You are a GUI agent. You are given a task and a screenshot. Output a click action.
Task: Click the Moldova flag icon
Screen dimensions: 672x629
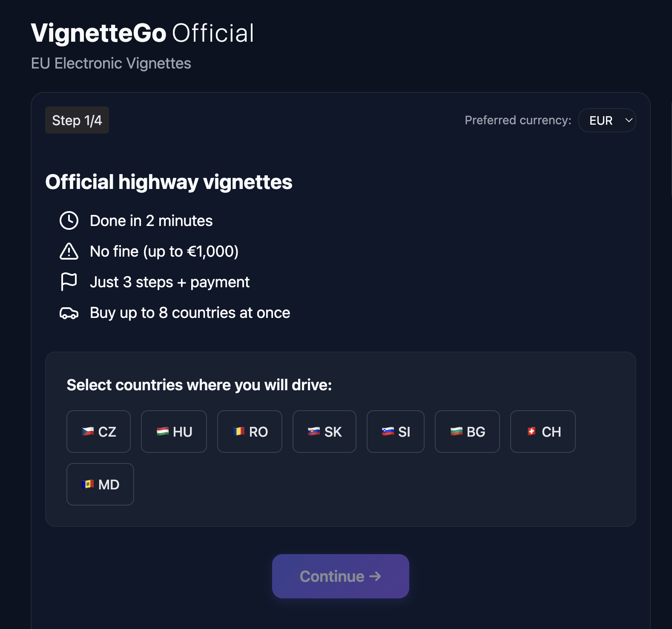pos(88,484)
